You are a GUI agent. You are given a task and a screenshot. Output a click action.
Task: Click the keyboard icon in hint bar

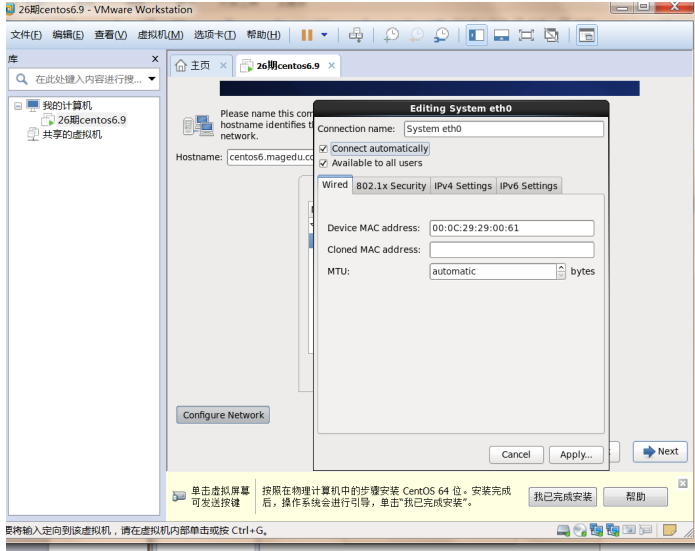tap(179, 496)
